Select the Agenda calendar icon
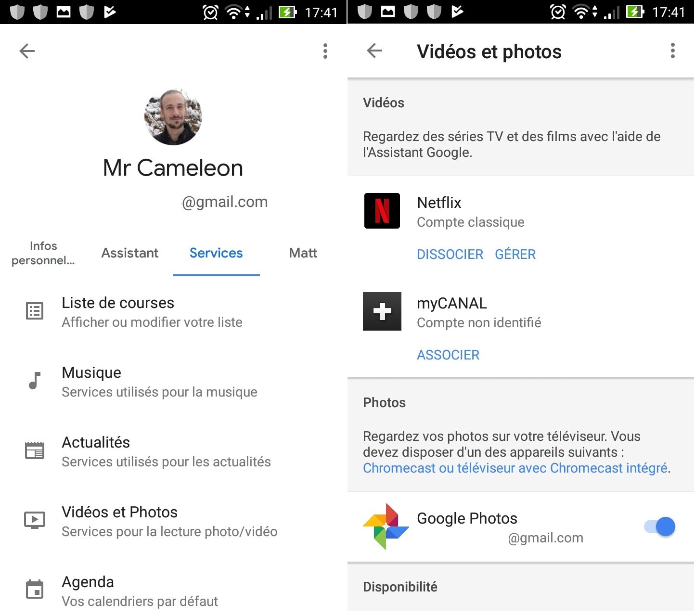The height and width of the screenshot is (616, 695). (34, 590)
